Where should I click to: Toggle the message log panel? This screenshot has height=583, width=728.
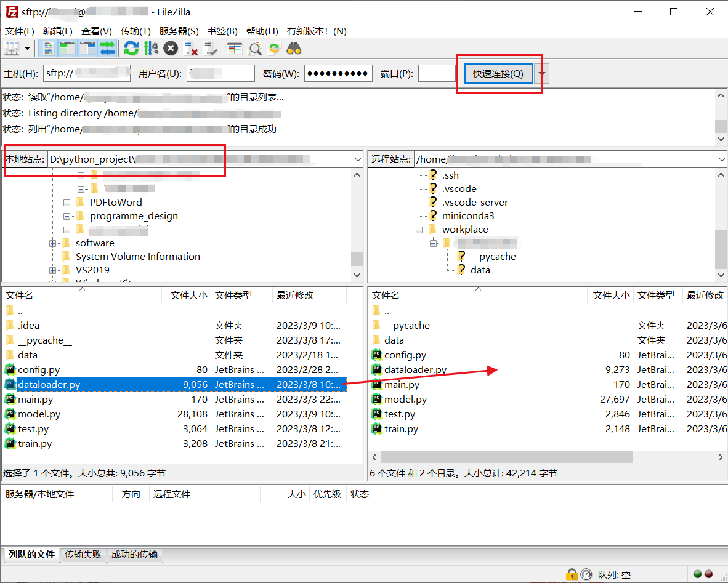48,48
